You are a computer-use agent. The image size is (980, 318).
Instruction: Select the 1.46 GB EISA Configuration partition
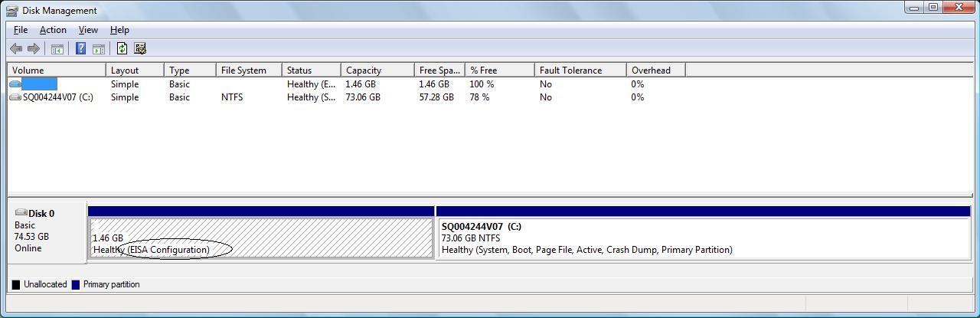pyautogui.click(x=261, y=238)
